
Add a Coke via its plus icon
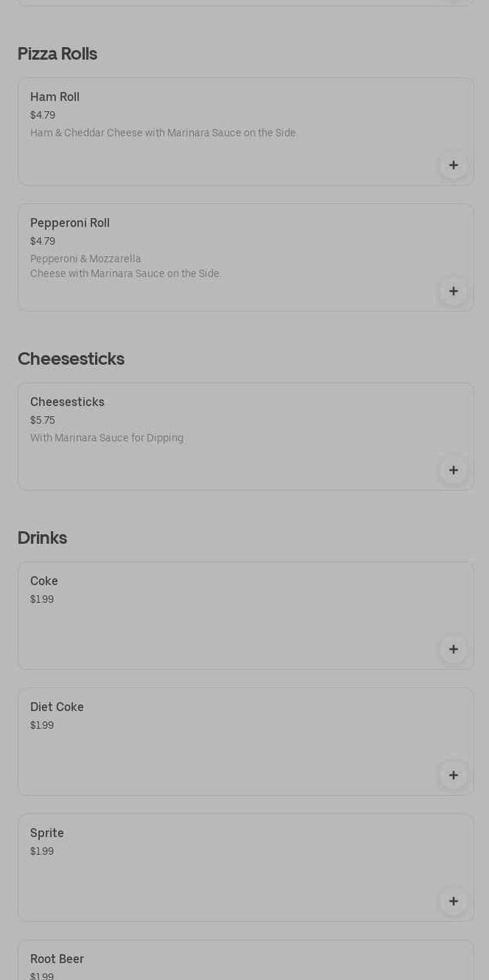[x=453, y=649]
